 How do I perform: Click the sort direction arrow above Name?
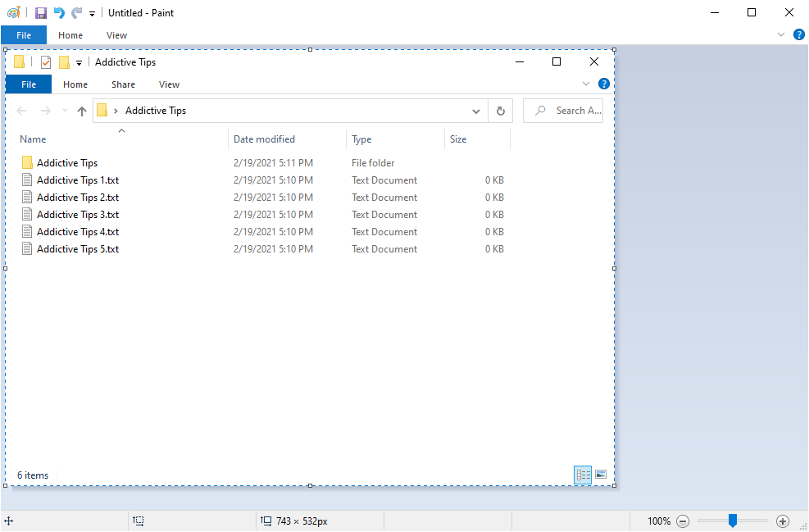pos(122,130)
